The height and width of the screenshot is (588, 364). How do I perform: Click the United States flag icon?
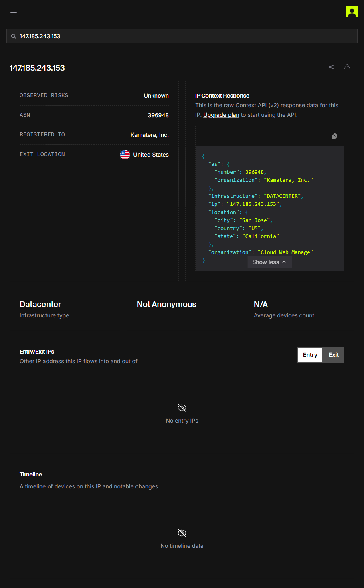tap(125, 155)
